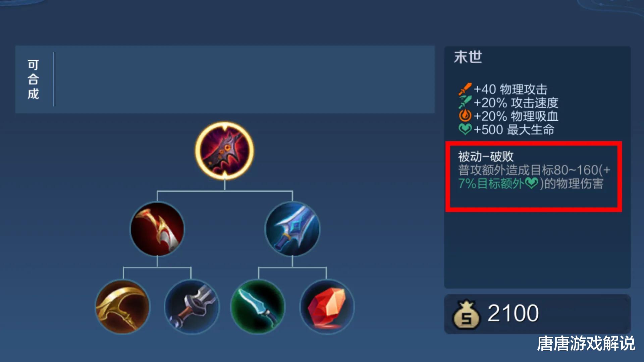Click the orange flame lifesteal icon
This screenshot has height=362, width=644.
pos(465,116)
